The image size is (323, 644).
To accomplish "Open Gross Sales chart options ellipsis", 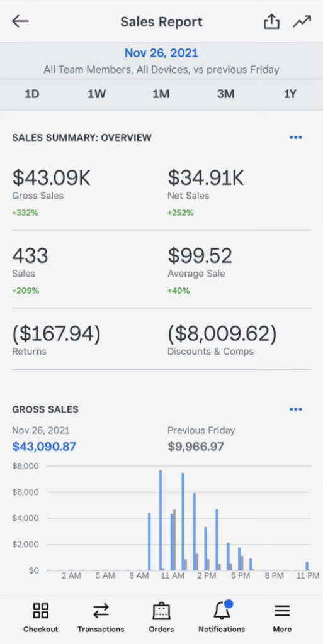I will coord(296,409).
